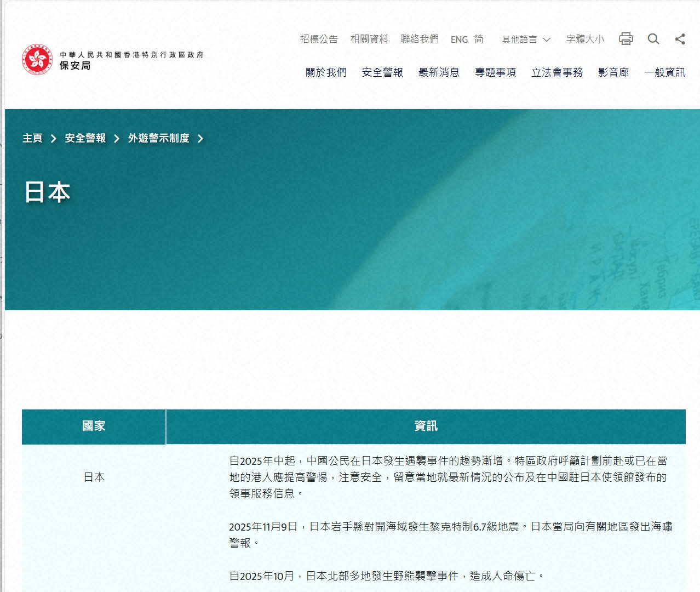Switch to the 影音廊 section
The height and width of the screenshot is (592, 700).
[x=613, y=72]
